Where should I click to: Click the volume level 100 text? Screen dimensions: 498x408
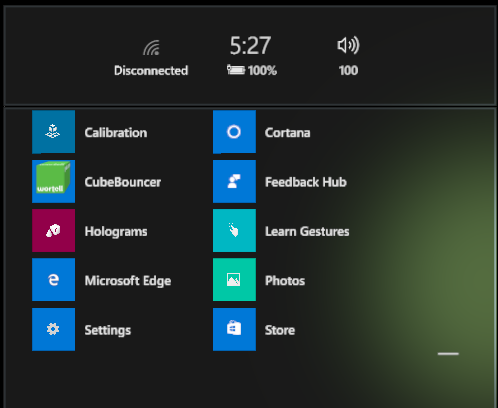[x=348, y=71]
